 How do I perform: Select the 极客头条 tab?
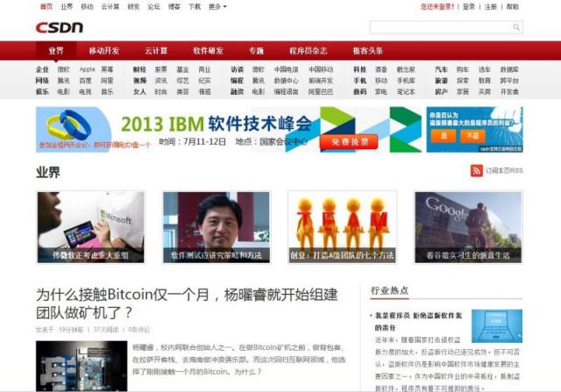coord(368,51)
